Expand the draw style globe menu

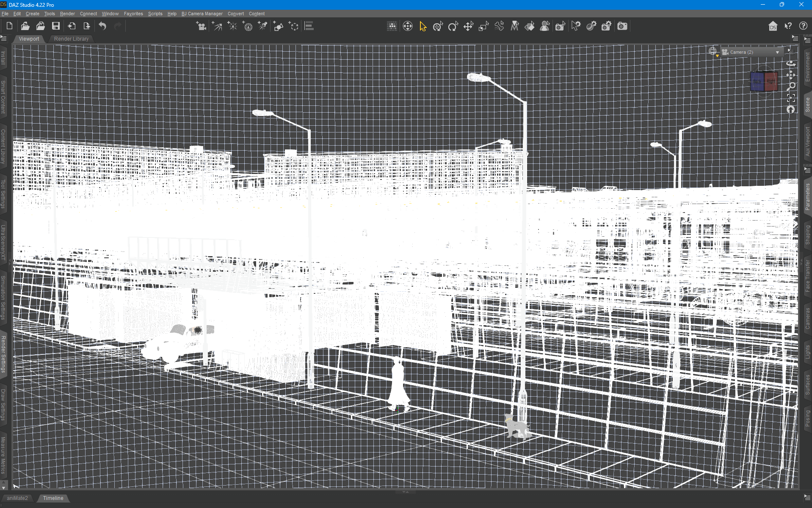(713, 52)
